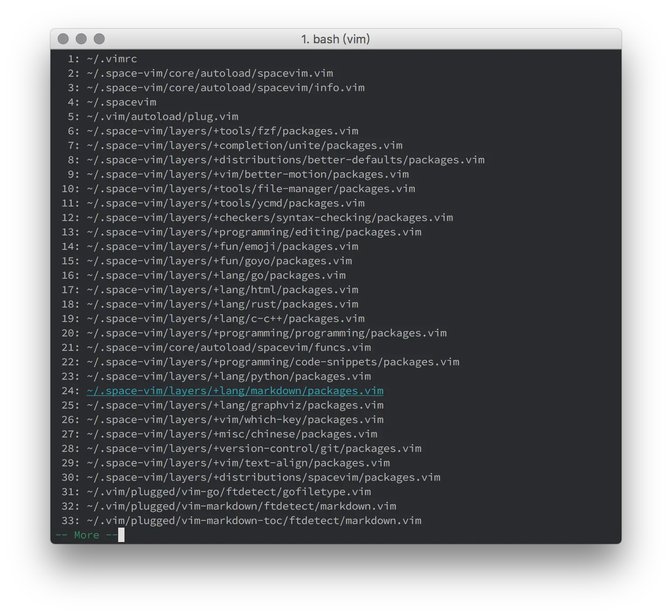This screenshot has width=672, height=616.
Task: Select the gofiletype.vim entry on line 31
Action: 229,492
